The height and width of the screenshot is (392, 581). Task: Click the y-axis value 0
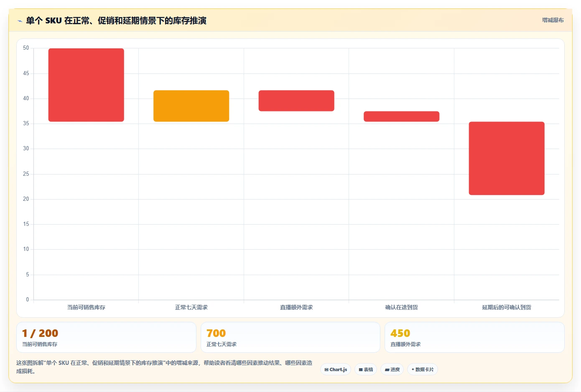tap(28, 300)
